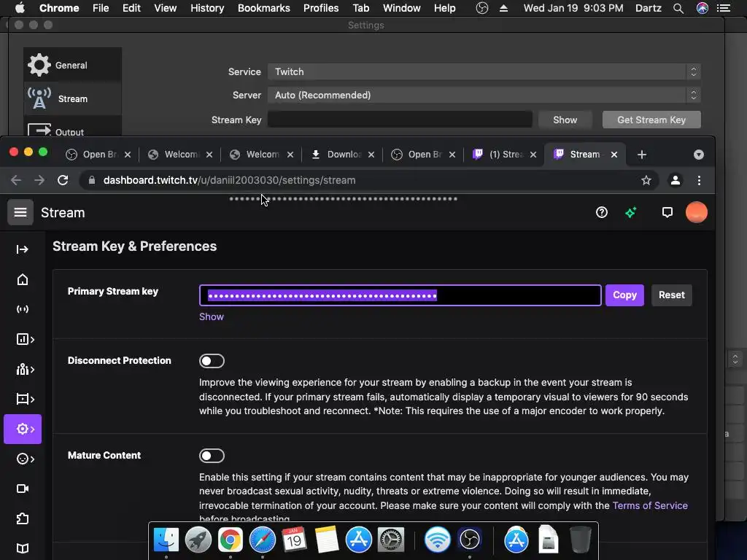Screen dimensions: 747x560
Task: Go back in Chrome navigation
Action: [x=16, y=180]
